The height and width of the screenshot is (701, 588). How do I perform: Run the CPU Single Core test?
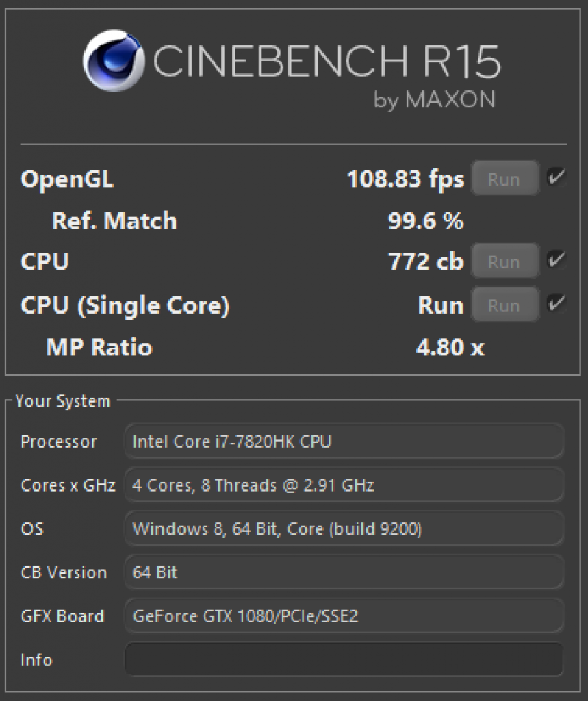coord(504,305)
